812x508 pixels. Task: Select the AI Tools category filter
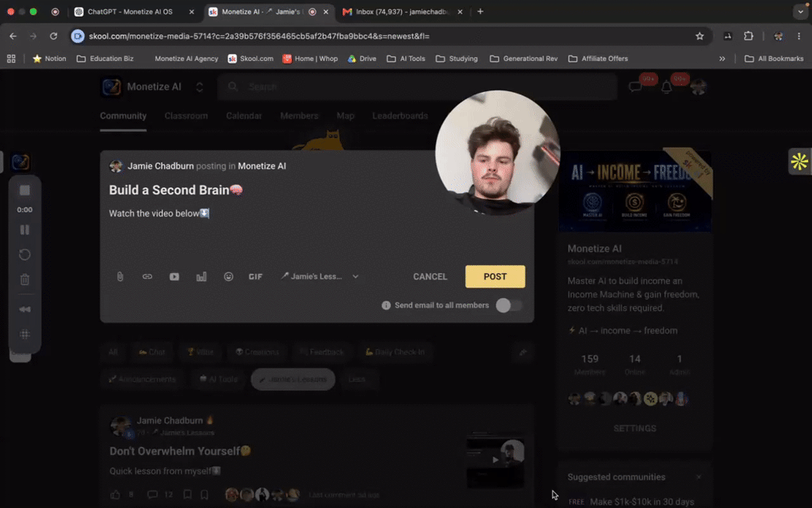218,379
